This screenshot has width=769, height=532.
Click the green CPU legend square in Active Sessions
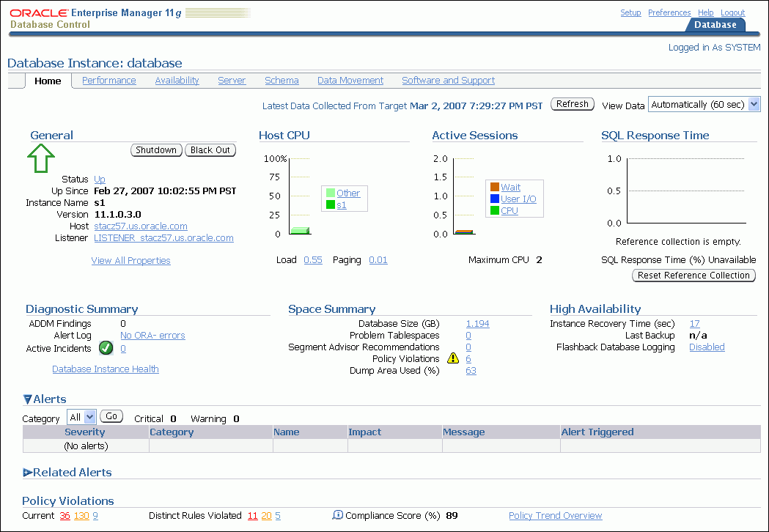coord(494,210)
